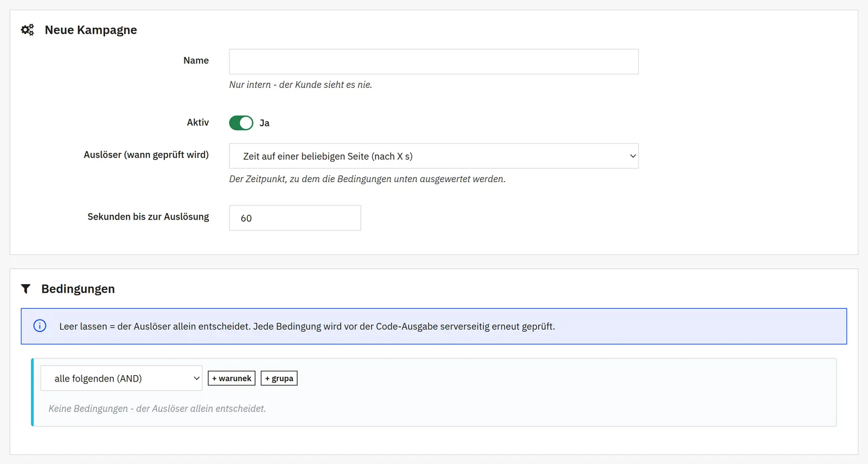The image size is (868, 464).
Task: Click the seconds field showing 60
Action: (295, 218)
